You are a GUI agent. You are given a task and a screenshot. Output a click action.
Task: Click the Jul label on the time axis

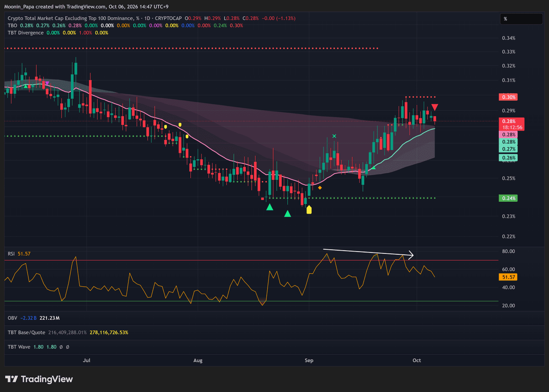[86, 360]
